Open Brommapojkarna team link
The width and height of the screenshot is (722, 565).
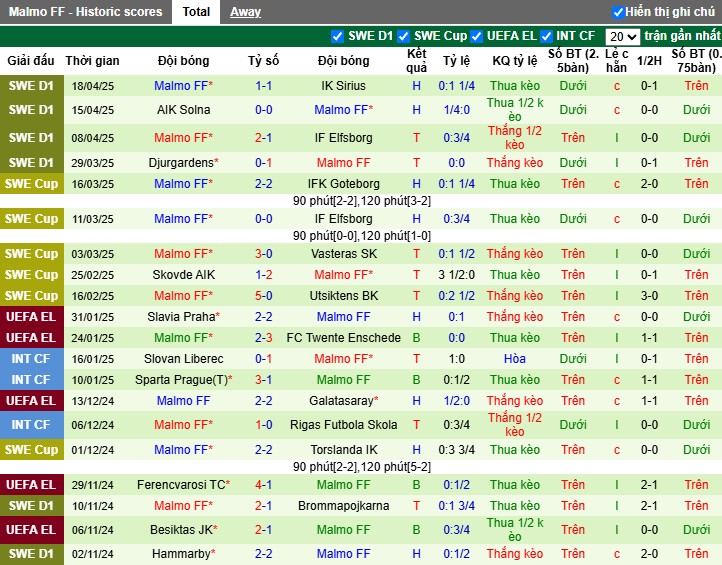pos(344,506)
